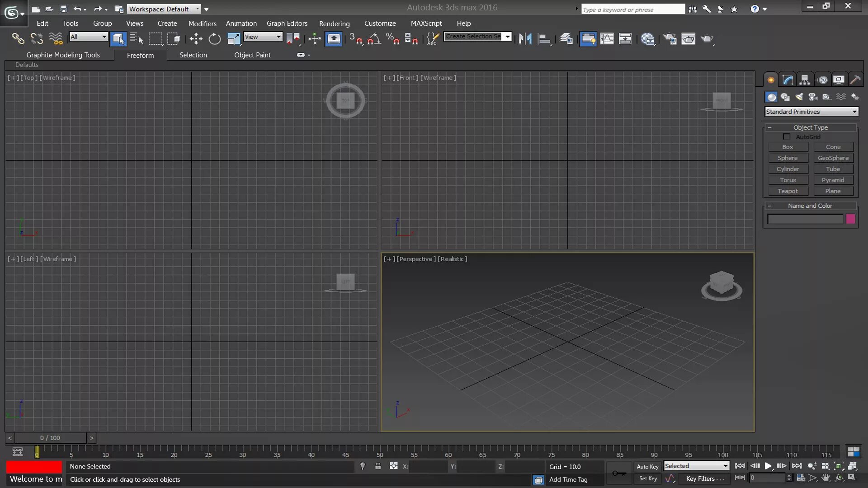Click the Mirror tool icon
The width and height of the screenshot is (868, 488).
[525, 39]
